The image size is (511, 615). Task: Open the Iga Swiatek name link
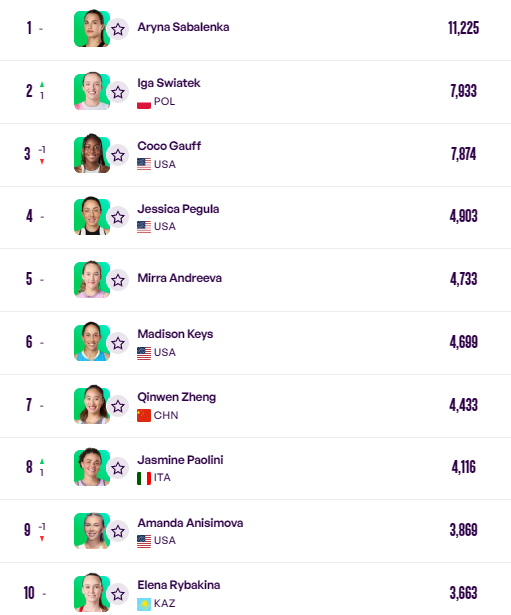coord(169,83)
